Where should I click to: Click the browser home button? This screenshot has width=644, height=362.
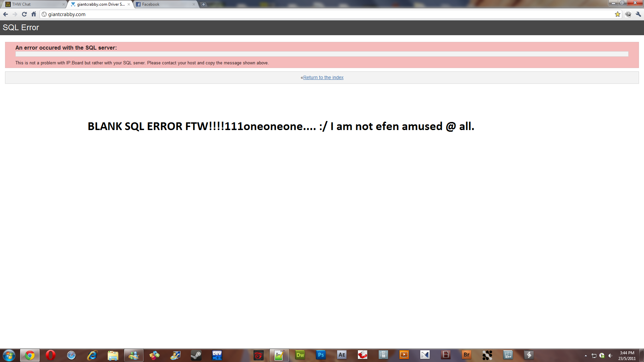tap(34, 14)
